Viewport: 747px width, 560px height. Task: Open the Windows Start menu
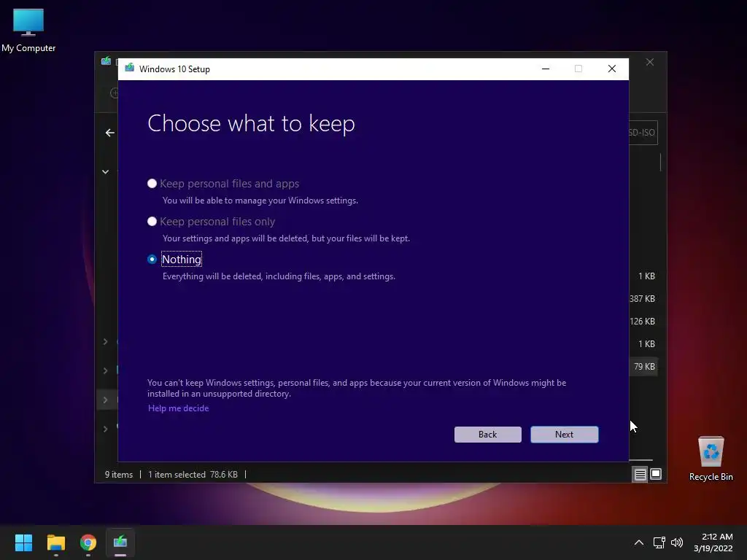pos(23,542)
